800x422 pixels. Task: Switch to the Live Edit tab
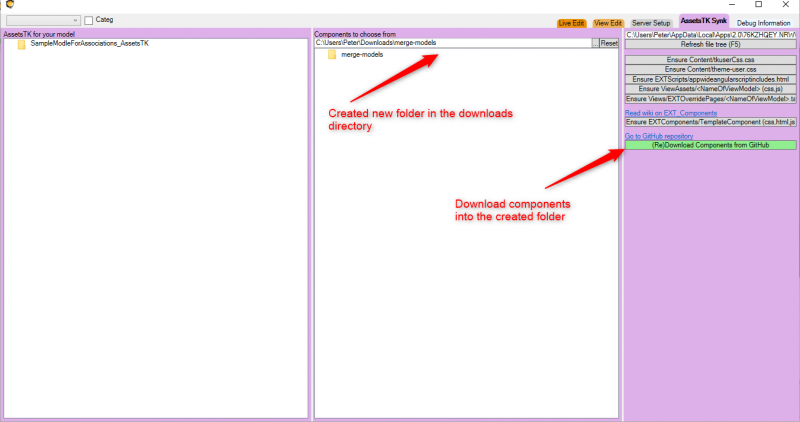(x=571, y=23)
